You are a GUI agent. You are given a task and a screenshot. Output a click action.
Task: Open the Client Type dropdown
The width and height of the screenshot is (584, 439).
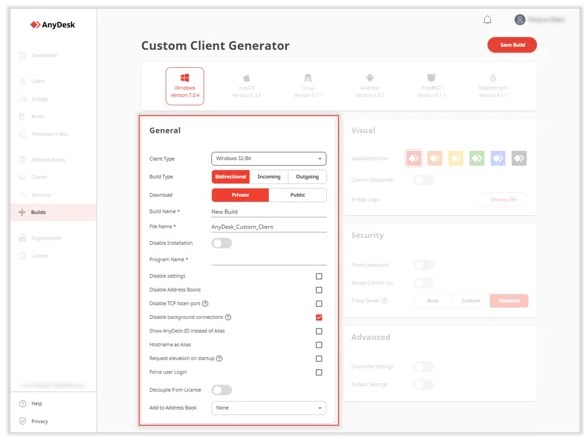269,159
